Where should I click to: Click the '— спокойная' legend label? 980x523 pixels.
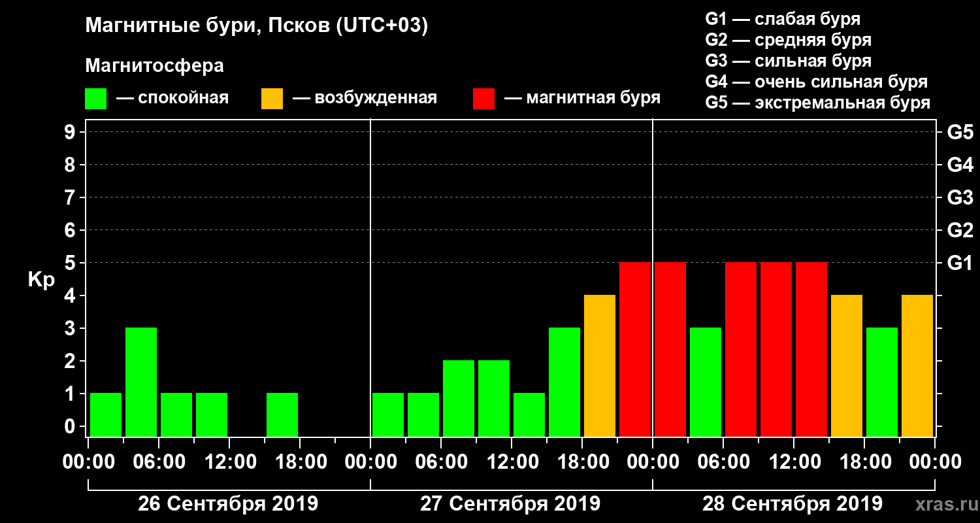click(172, 98)
